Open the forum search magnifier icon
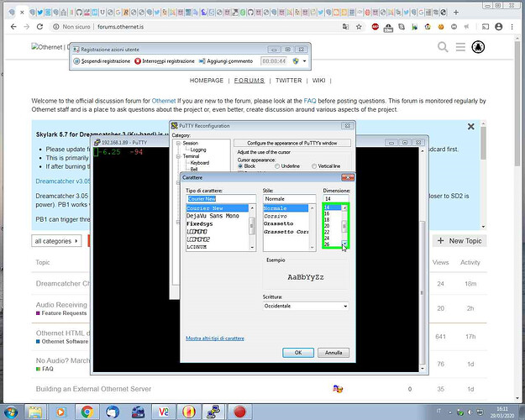This screenshot has width=525, height=420. pyautogui.click(x=443, y=47)
